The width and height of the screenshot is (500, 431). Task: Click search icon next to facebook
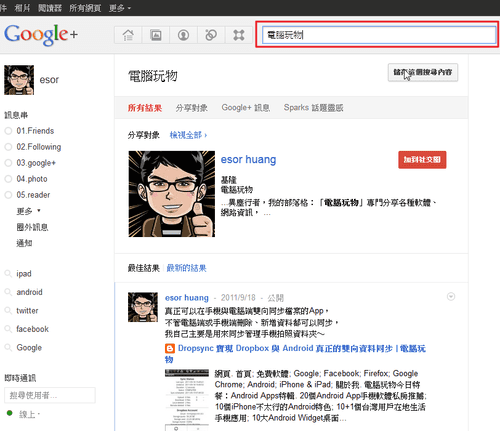click(8, 329)
